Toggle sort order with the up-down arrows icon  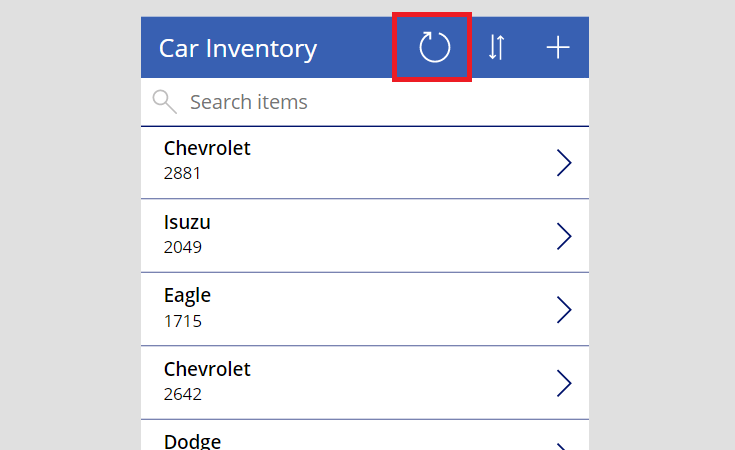tap(496, 47)
